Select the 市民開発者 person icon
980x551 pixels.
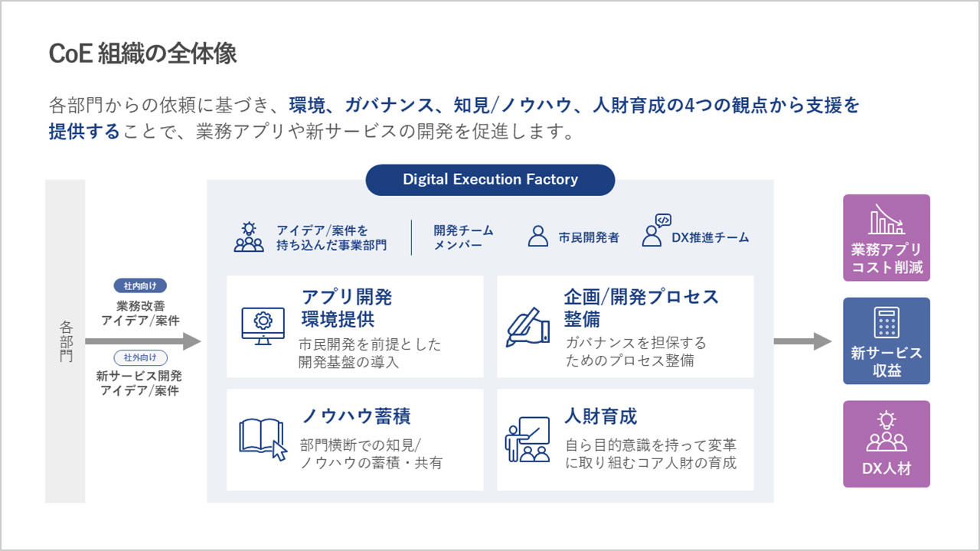tap(538, 236)
